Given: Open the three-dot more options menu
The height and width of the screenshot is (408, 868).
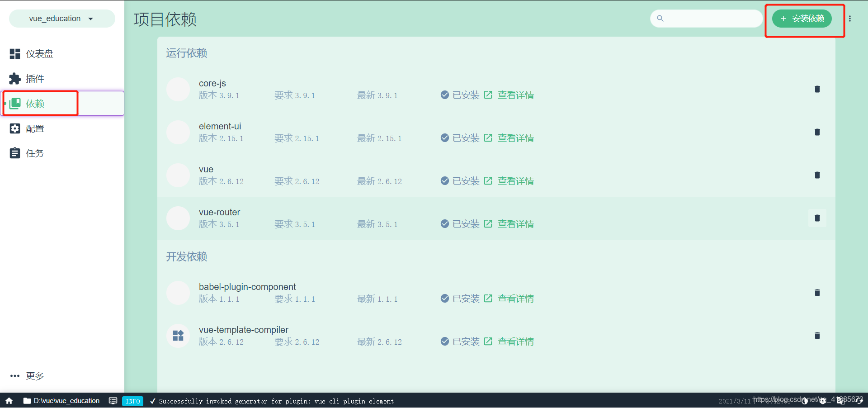Looking at the screenshot, I should pyautogui.click(x=850, y=19).
